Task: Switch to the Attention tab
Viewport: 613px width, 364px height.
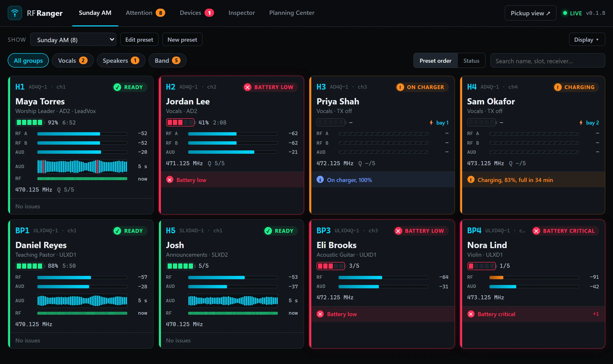Action: click(x=145, y=13)
